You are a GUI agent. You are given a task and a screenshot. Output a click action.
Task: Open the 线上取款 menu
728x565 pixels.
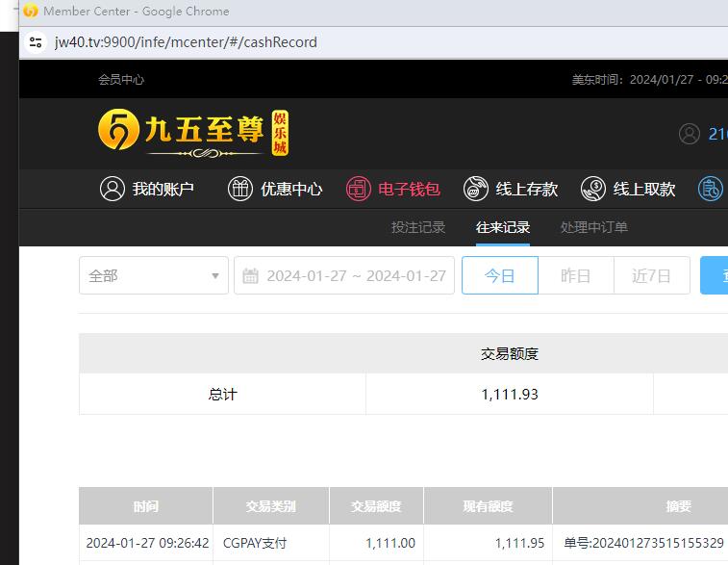[628, 189]
